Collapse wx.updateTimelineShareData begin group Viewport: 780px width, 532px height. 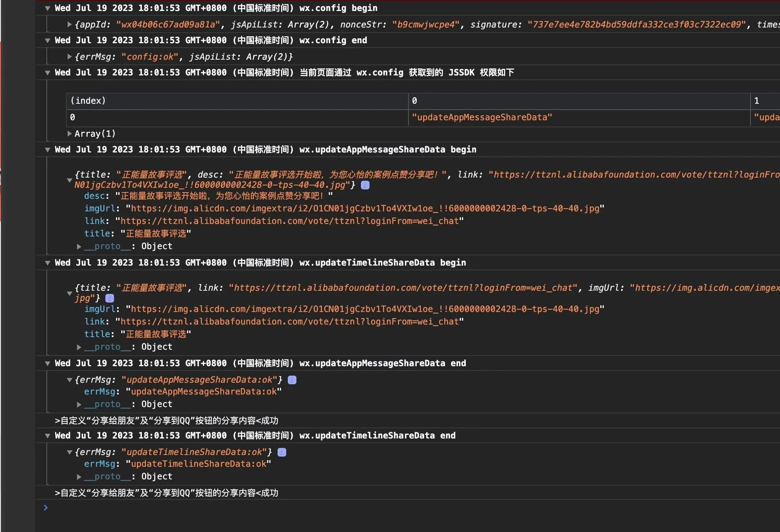(x=48, y=263)
